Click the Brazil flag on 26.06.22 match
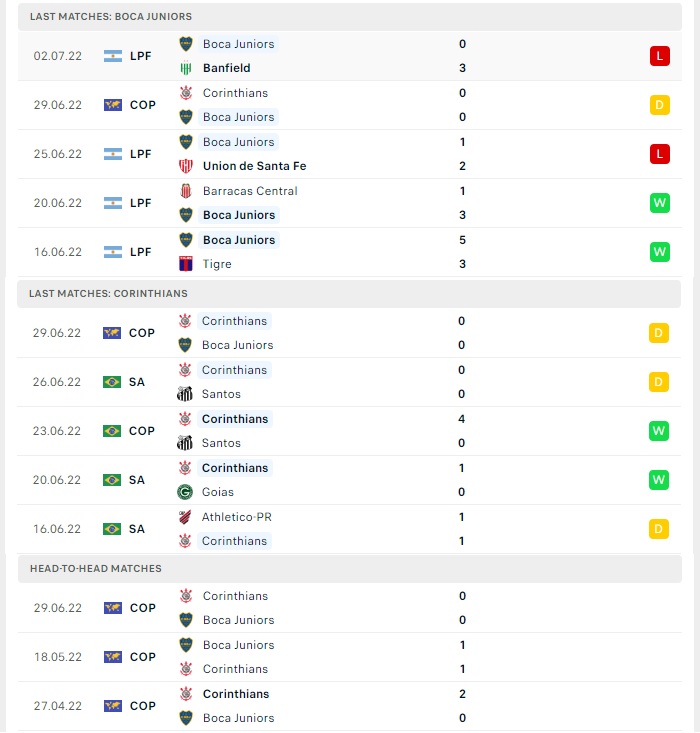700x733 pixels. (x=112, y=382)
